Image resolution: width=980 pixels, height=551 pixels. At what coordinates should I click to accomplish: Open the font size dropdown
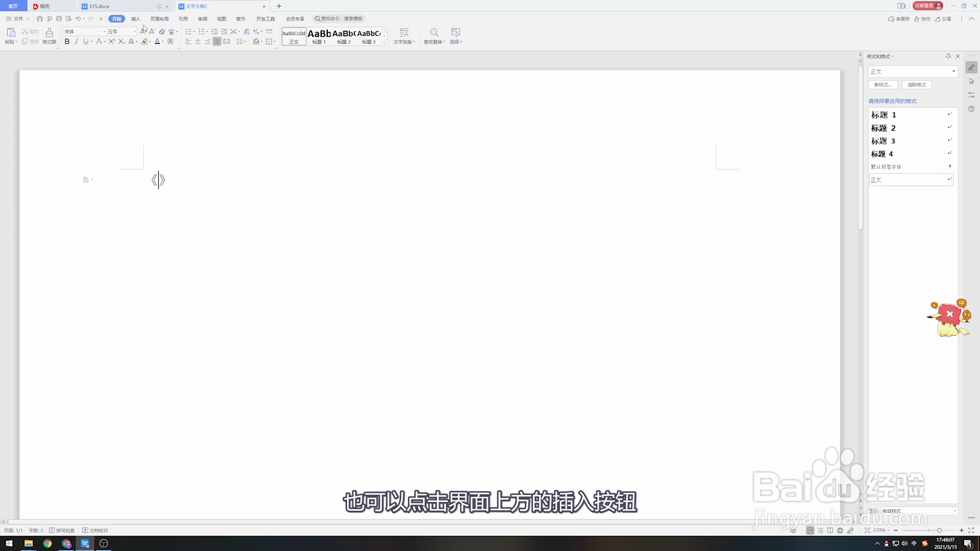coord(134,32)
